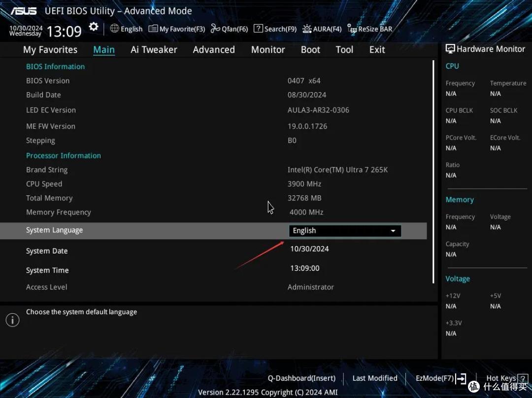Click CPU Speed value 3900 MHz
Viewport: 532px width, 398px height.
click(304, 184)
